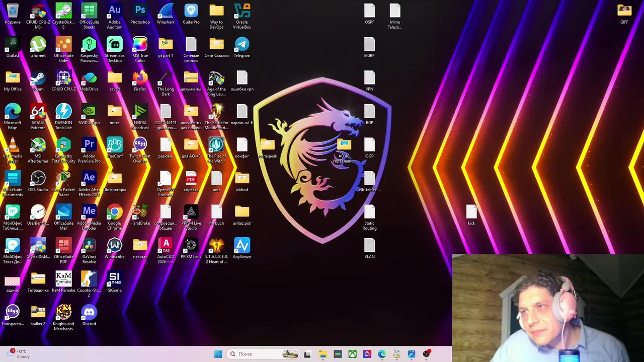Open the EIGRP text file
This screenshot has height=362, width=644.
tap(369, 48)
